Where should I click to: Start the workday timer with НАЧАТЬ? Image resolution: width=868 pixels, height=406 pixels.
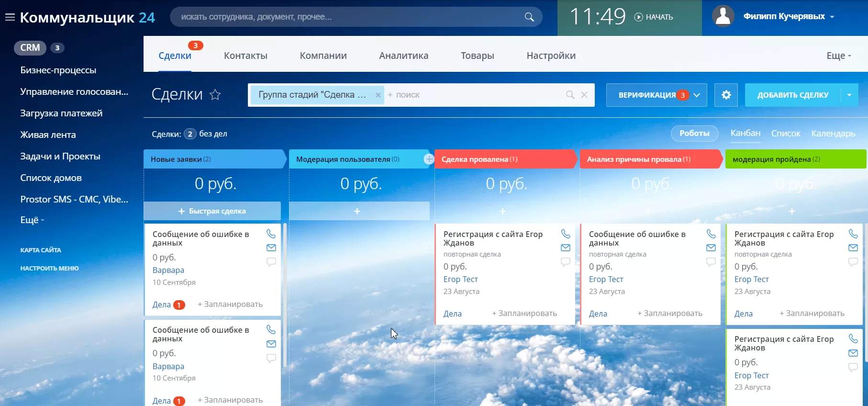[654, 17]
